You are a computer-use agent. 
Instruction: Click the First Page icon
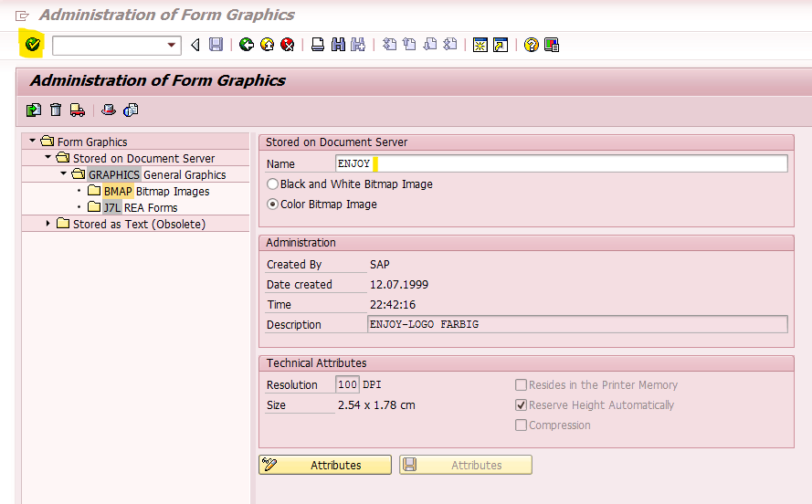click(389, 45)
